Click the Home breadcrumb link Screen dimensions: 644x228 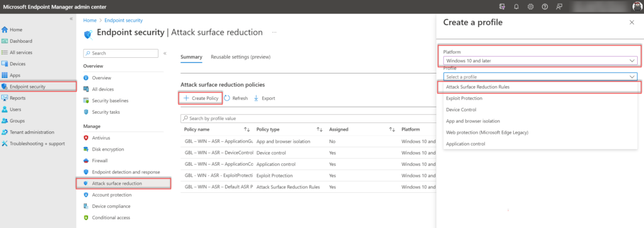[x=90, y=20]
